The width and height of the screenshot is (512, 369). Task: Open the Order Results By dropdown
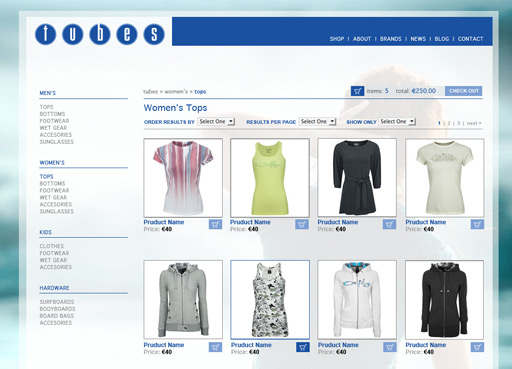coord(216,122)
